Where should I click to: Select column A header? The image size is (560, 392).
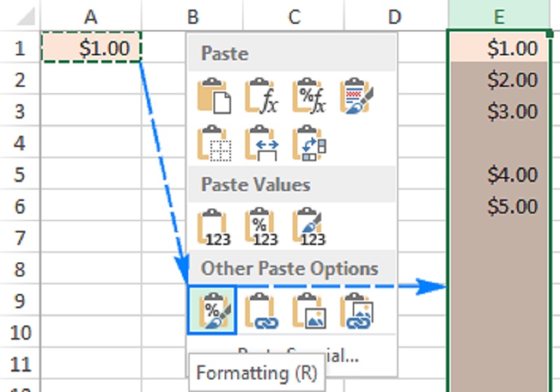click(91, 16)
